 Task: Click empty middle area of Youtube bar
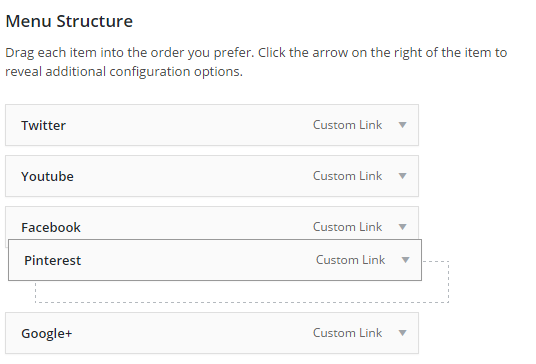point(191,176)
